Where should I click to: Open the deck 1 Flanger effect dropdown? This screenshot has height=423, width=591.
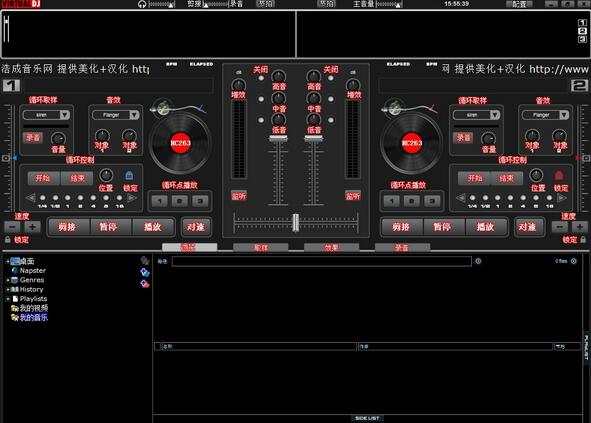click(134, 115)
